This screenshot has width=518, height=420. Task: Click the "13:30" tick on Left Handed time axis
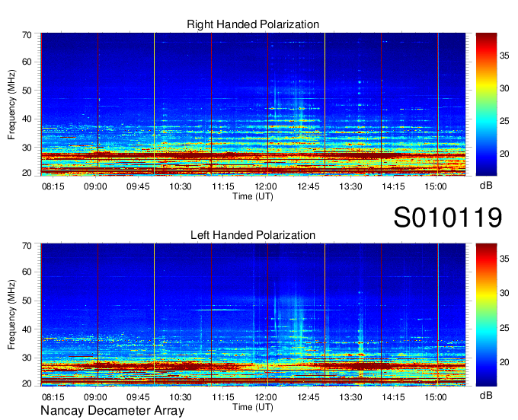click(351, 396)
